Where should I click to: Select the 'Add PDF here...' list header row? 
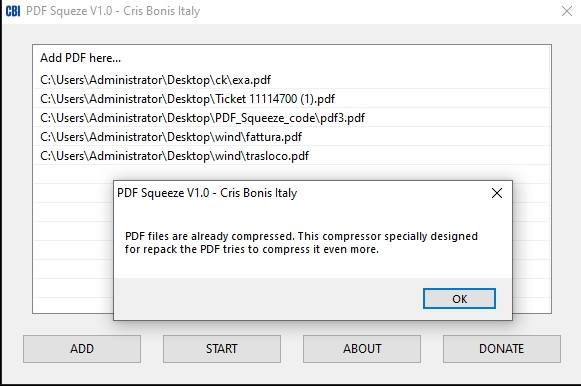tap(291, 58)
